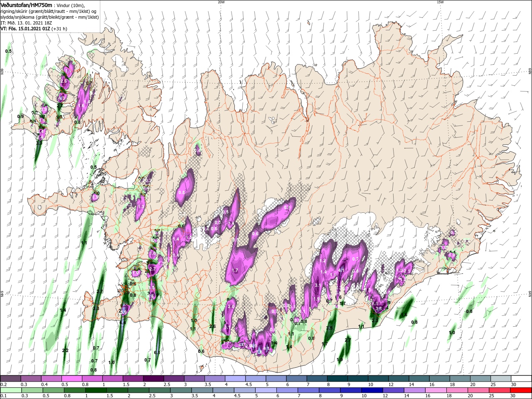Click pale green lower legend swatch labelled 0.1
Viewport: 532px width, 399px height.
[x=11, y=390]
